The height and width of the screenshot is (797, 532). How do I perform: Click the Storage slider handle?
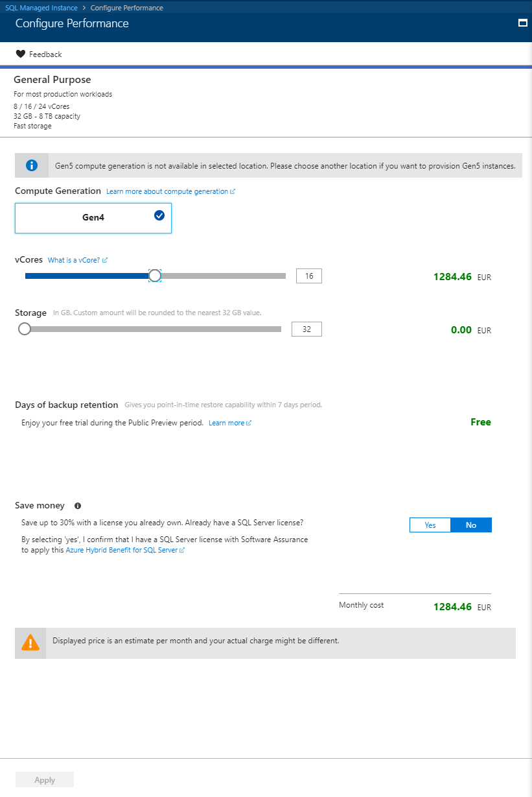pos(25,329)
